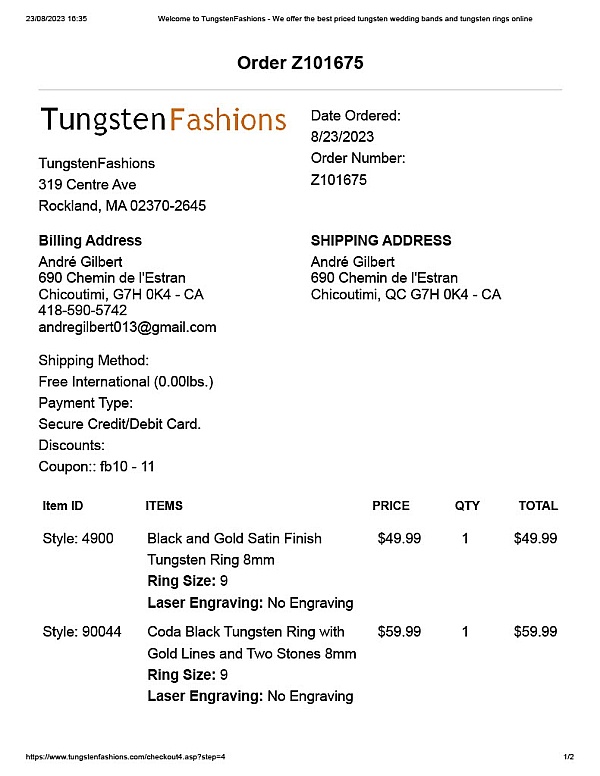The width and height of the screenshot is (600, 776).
Task: Click the andregilbert013@gmail.com email address
Action: pos(127,327)
